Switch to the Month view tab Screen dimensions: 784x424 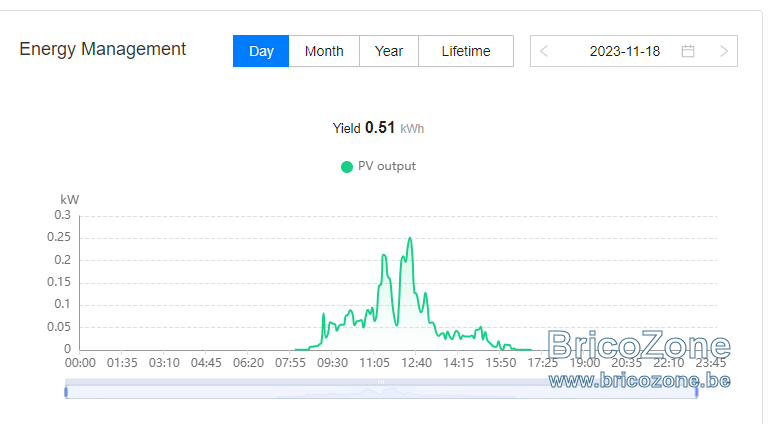(324, 51)
